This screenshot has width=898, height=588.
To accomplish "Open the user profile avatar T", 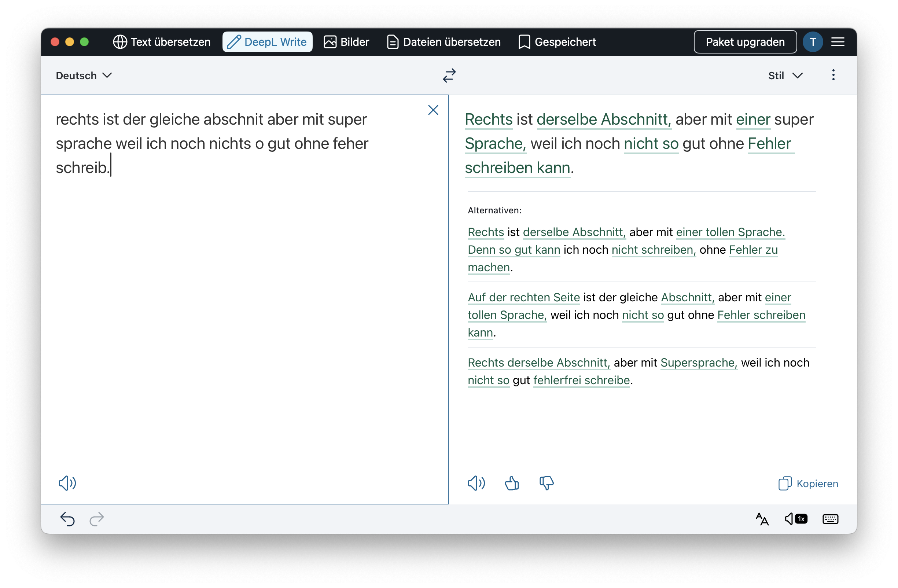I will tap(813, 42).
